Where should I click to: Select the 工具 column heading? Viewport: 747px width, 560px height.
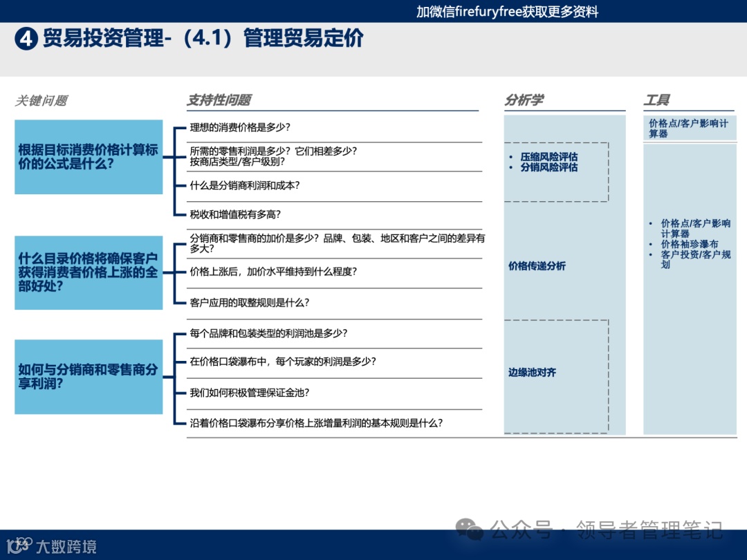click(657, 100)
